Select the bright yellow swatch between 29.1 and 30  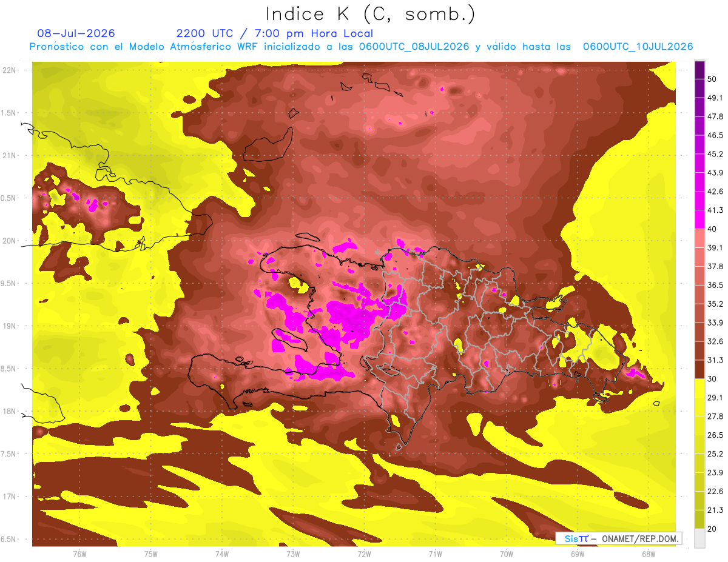699,388
